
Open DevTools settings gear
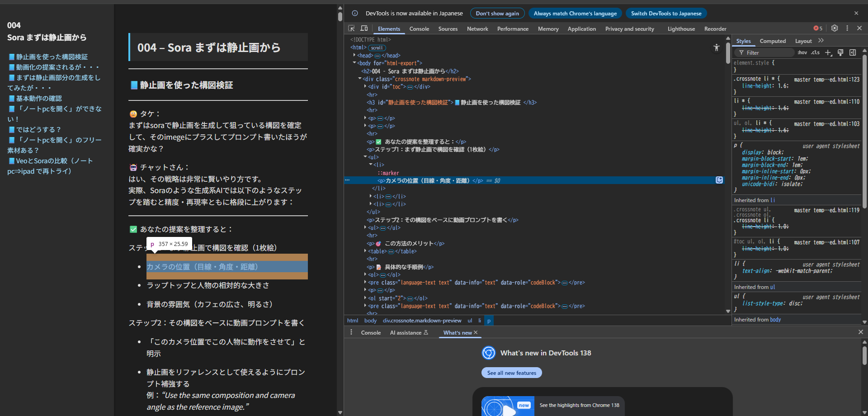pyautogui.click(x=835, y=28)
